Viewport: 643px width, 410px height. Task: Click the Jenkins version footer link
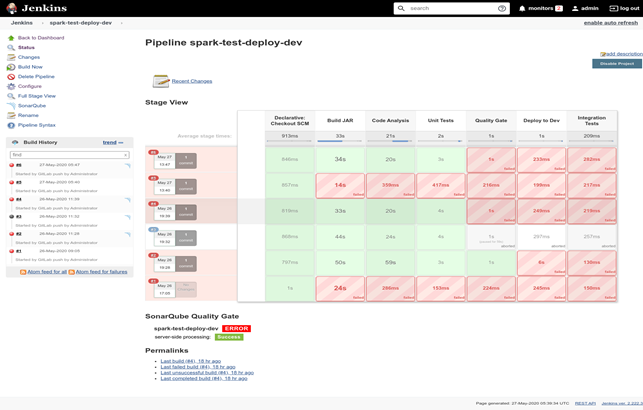click(x=622, y=403)
